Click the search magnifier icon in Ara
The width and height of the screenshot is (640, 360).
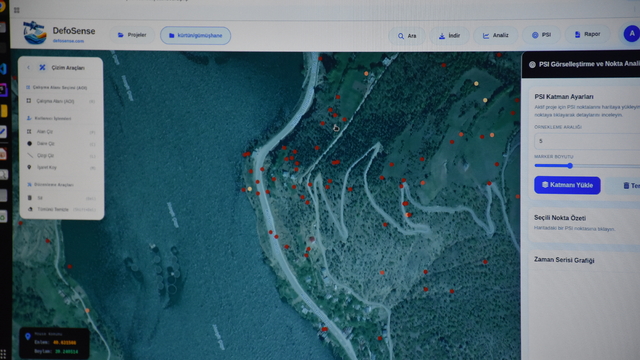point(401,36)
